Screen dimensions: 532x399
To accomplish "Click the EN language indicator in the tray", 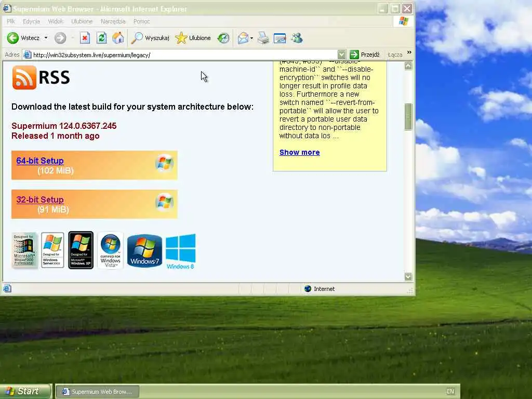I will click(x=450, y=391).
